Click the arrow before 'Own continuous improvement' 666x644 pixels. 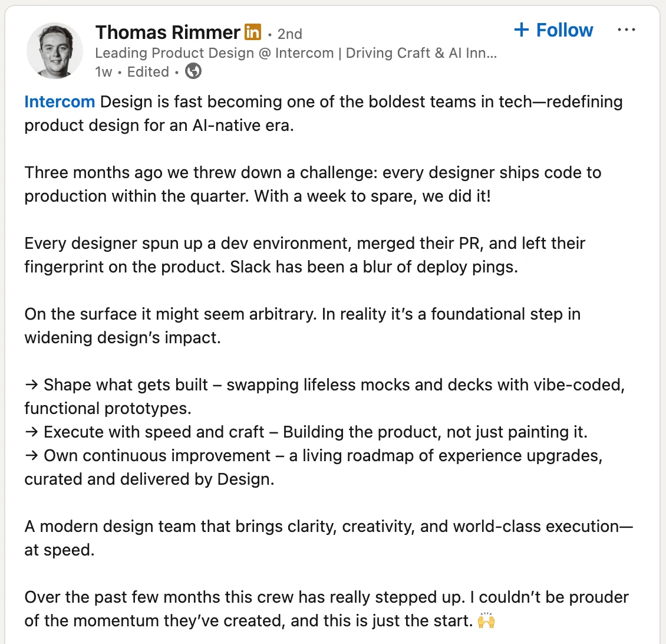coord(31,456)
